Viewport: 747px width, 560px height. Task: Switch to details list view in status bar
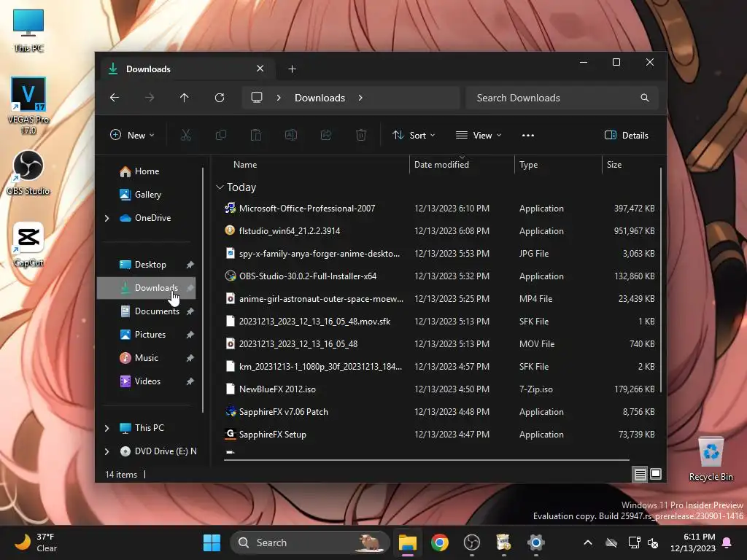pyautogui.click(x=640, y=474)
